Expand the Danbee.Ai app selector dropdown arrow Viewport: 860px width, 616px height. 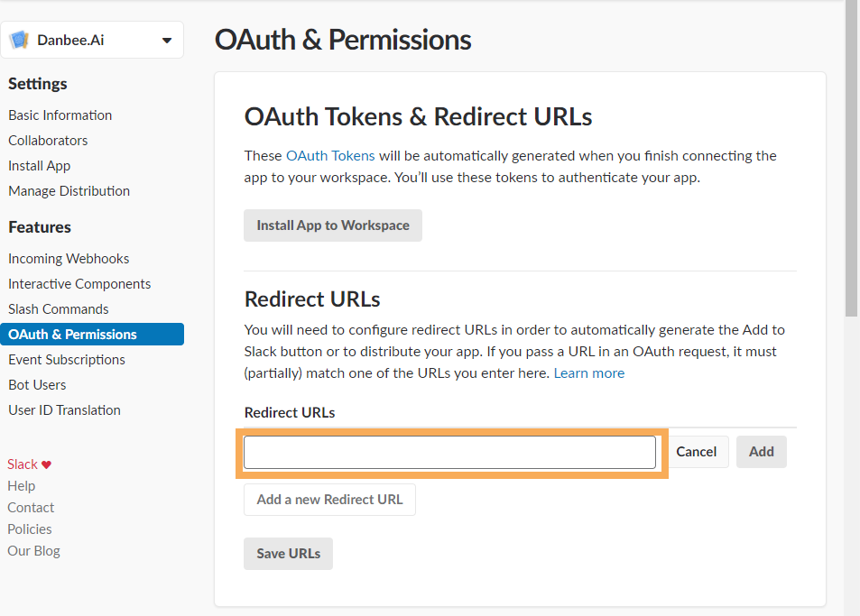point(167,40)
